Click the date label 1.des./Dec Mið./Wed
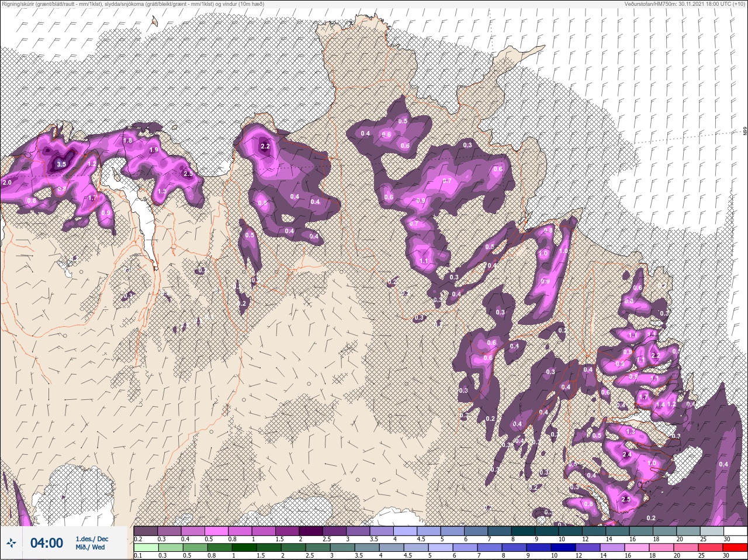 (x=91, y=543)
